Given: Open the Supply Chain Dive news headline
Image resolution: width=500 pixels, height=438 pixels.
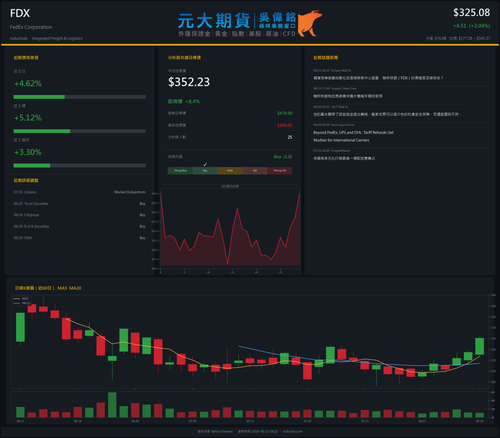Looking at the screenshot, I should tap(348, 96).
